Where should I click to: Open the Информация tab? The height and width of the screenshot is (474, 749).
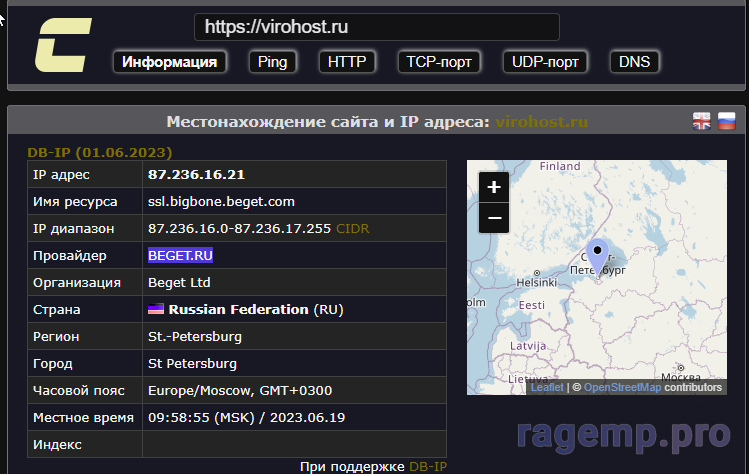(170, 62)
